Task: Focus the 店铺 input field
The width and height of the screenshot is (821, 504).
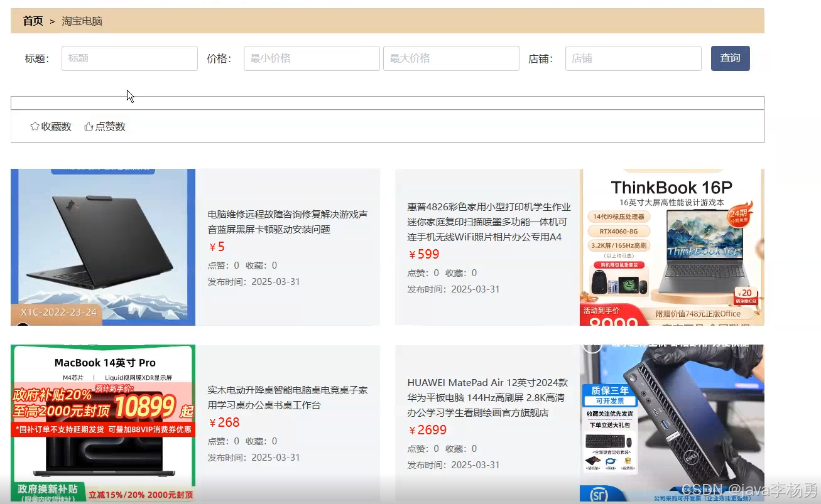Action: [x=633, y=58]
